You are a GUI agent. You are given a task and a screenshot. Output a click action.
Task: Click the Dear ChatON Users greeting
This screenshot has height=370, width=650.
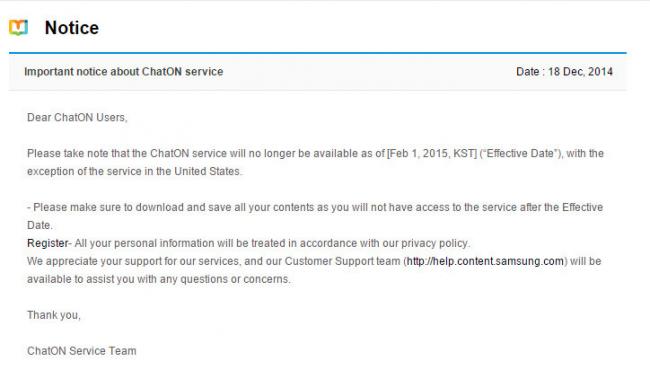pyautogui.click(x=77, y=118)
